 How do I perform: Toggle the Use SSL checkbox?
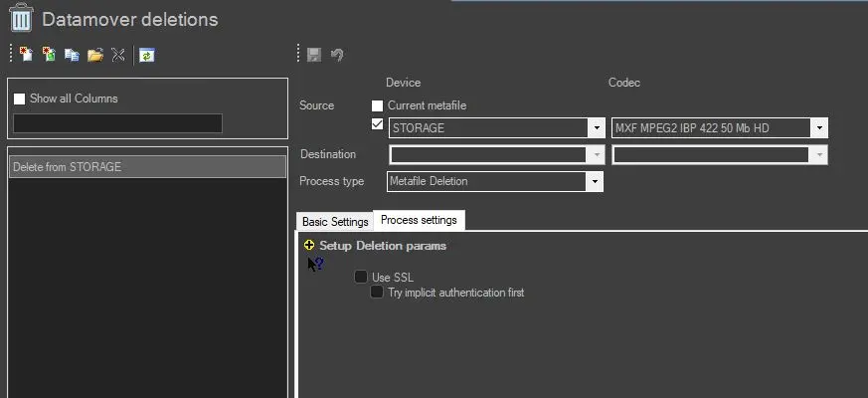coord(361,277)
